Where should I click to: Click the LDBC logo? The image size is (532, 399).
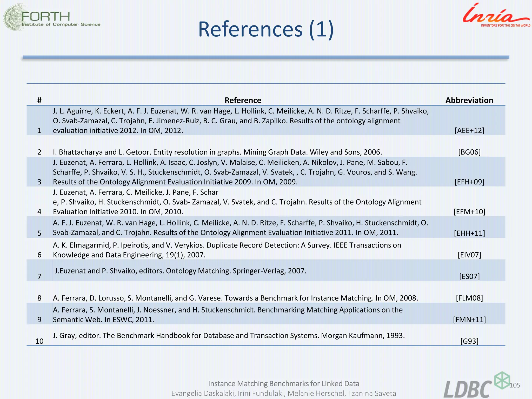click(468, 389)
